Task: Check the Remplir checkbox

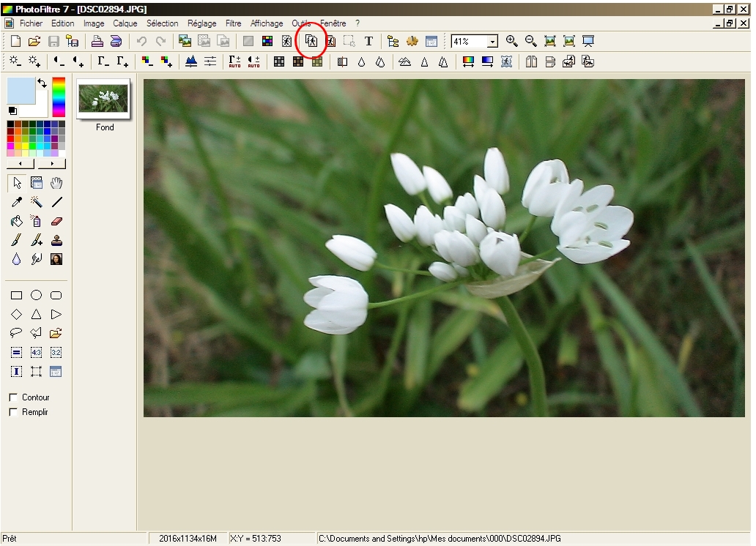Action: 12,412
